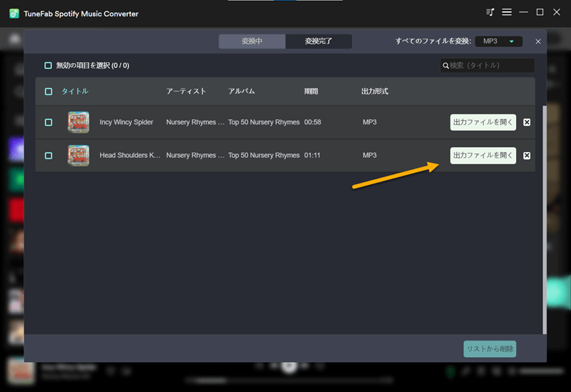
Task: Switch to the 変換完了 tab
Action: coord(318,41)
